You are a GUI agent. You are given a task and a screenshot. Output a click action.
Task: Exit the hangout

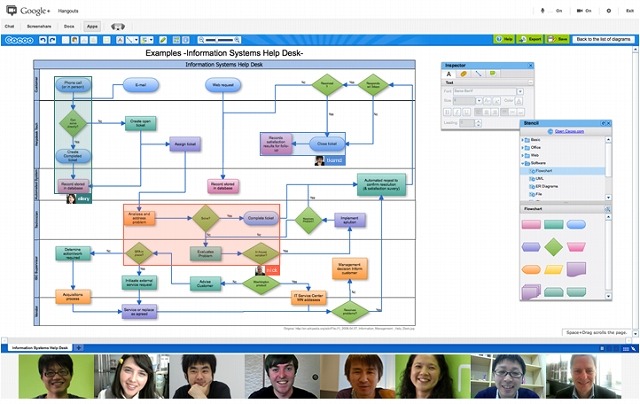[x=630, y=11]
